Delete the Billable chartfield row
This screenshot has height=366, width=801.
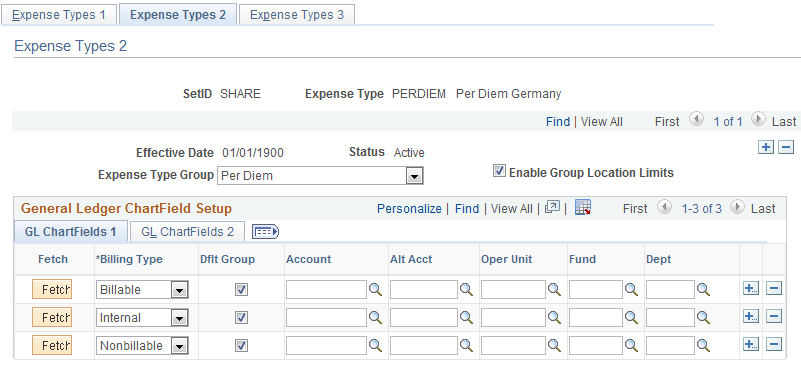[x=774, y=289]
